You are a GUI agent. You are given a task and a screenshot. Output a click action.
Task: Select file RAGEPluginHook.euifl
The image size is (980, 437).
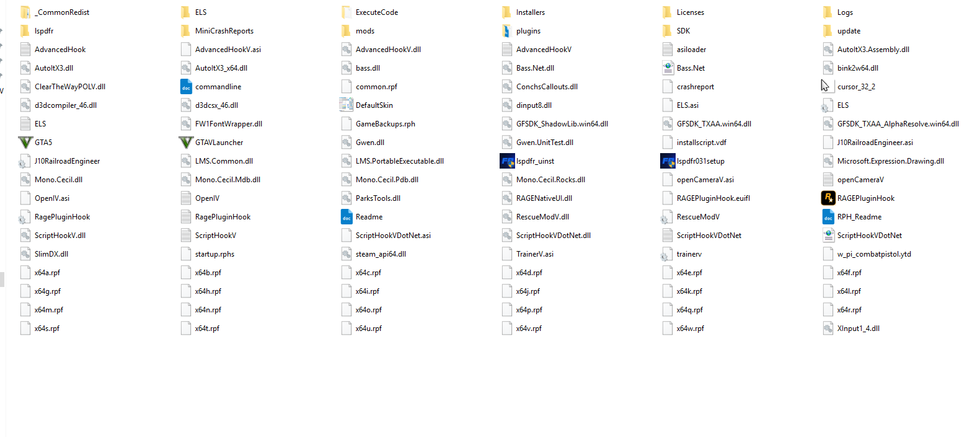click(713, 198)
